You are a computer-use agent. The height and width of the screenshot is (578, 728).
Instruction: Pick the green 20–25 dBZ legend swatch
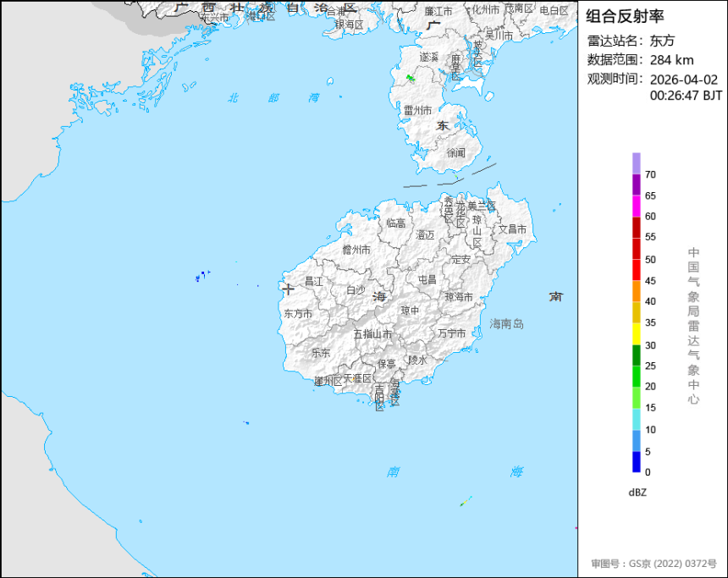[636, 377]
